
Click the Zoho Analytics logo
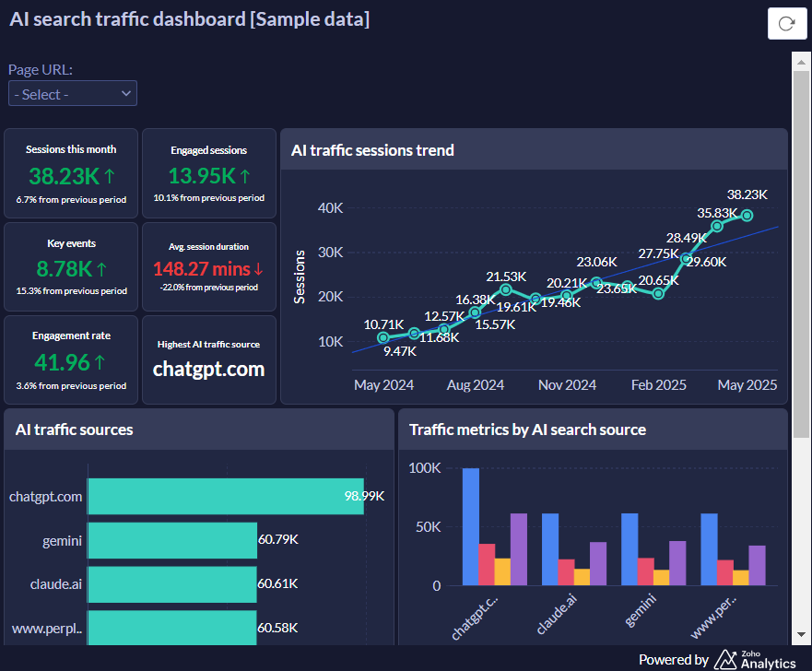[x=754, y=659]
